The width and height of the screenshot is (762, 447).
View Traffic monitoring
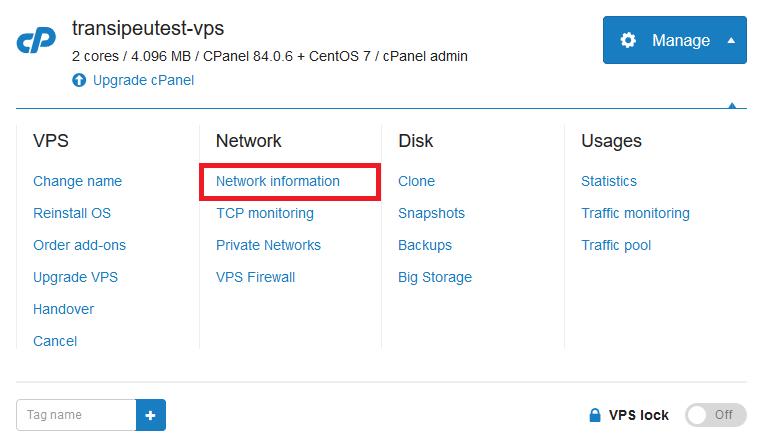(x=636, y=213)
